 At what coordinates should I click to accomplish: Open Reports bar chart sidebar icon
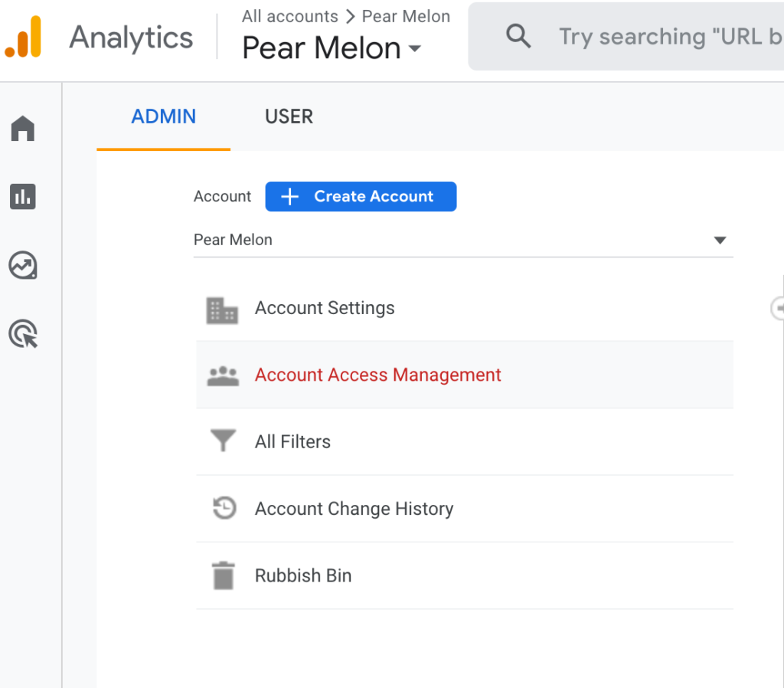pyautogui.click(x=23, y=197)
